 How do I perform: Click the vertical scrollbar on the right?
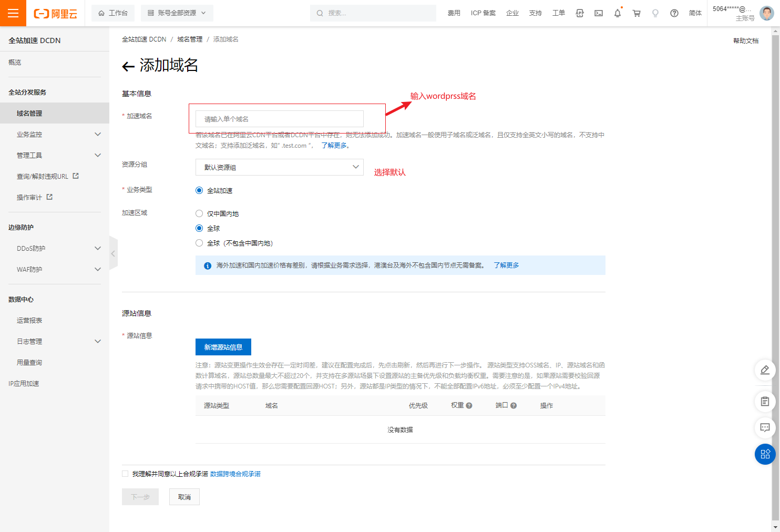[775, 263]
